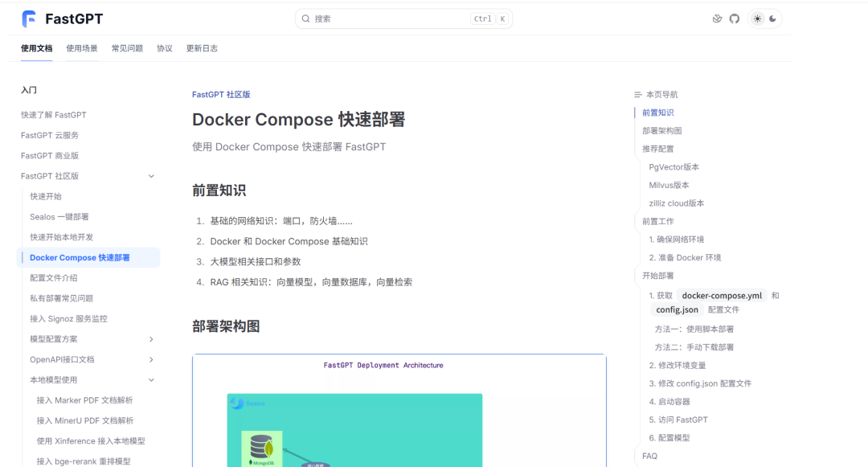
Task: Jump to 推荐配置 in page navigation
Action: tap(657, 149)
